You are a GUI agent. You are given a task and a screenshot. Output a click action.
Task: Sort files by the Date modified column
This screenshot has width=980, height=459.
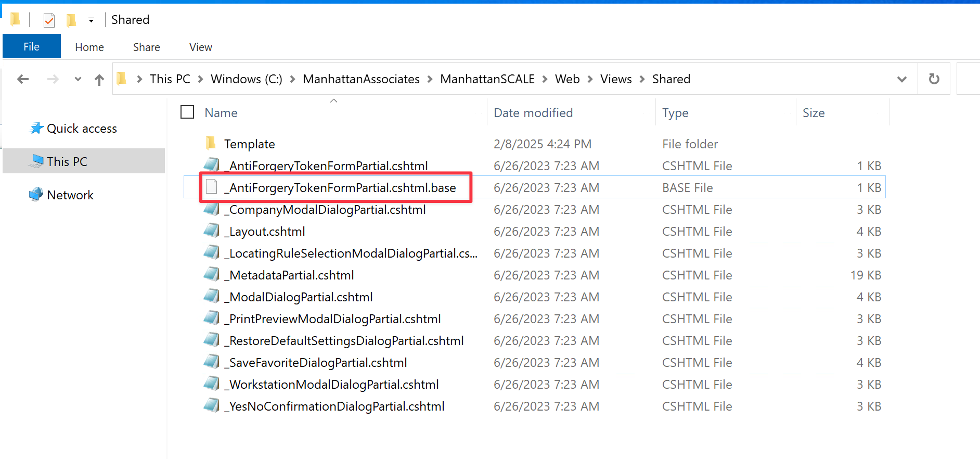click(x=533, y=113)
